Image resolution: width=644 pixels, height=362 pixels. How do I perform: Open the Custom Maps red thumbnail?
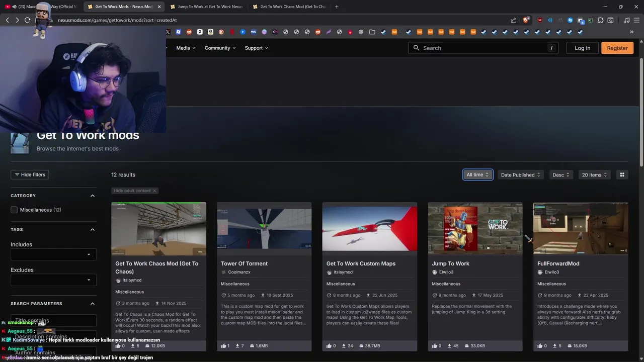369,228
